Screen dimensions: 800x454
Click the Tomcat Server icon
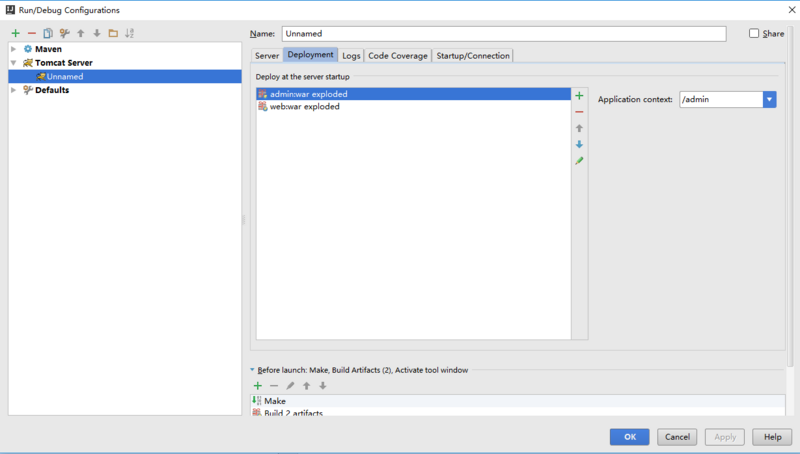tap(28, 63)
